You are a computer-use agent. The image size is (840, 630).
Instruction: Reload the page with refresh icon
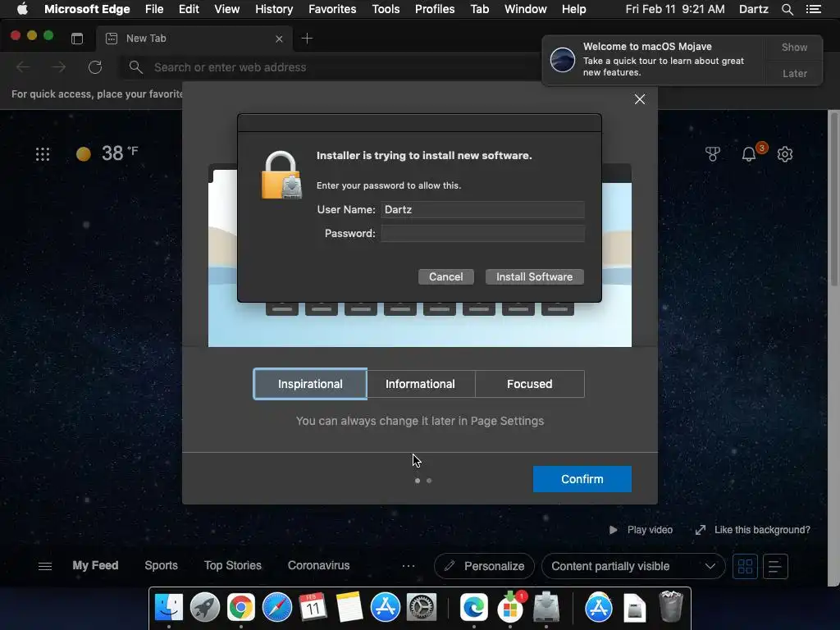tap(95, 67)
